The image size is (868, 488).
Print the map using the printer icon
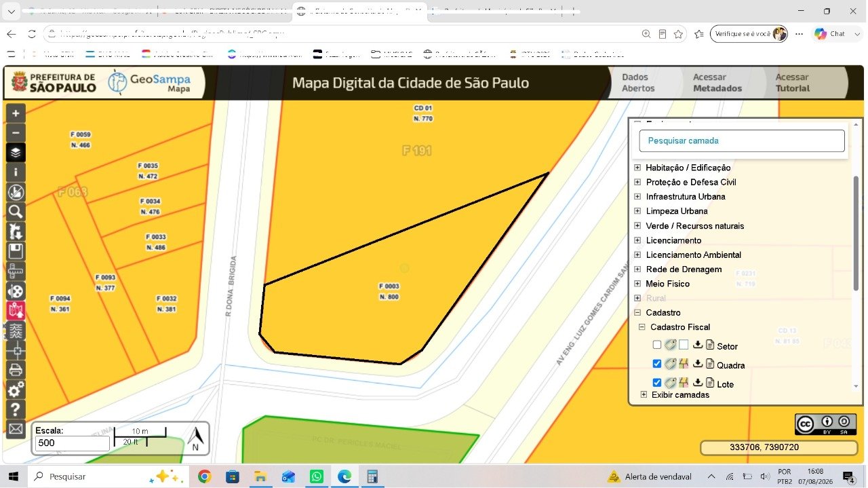pos(16,371)
